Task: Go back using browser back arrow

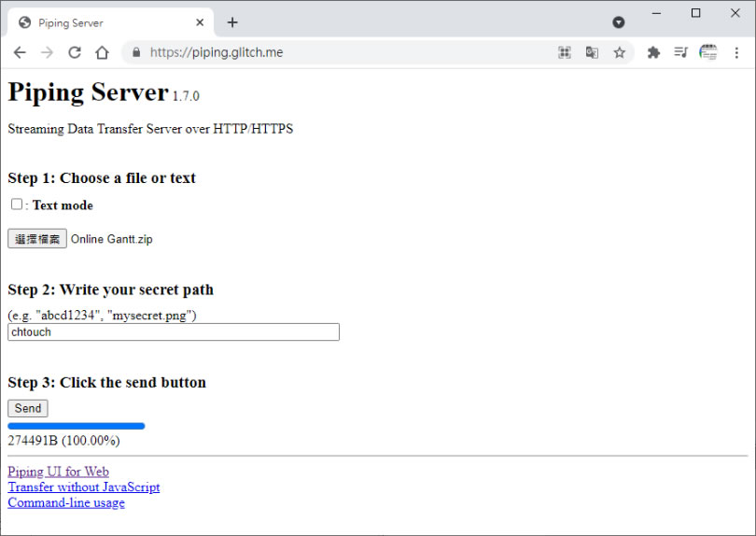Action: (20, 52)
